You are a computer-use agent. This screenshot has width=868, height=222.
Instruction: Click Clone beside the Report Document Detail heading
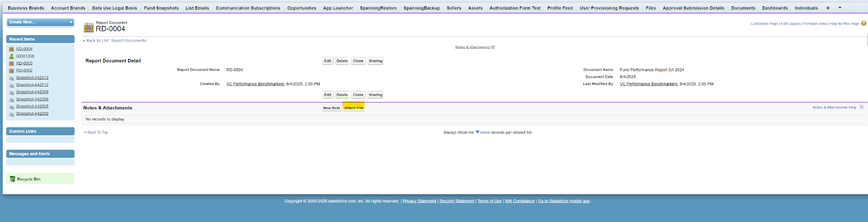click(x=358, y=61)
